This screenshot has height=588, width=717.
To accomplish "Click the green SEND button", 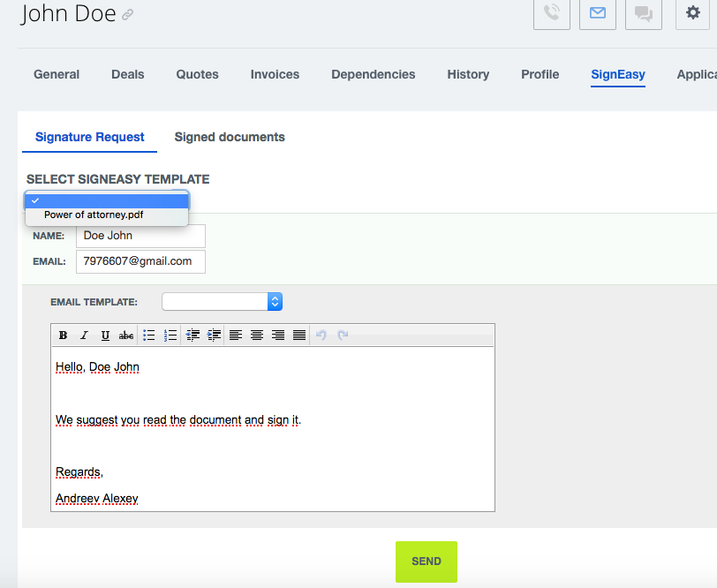I will [x=426, y=562].
